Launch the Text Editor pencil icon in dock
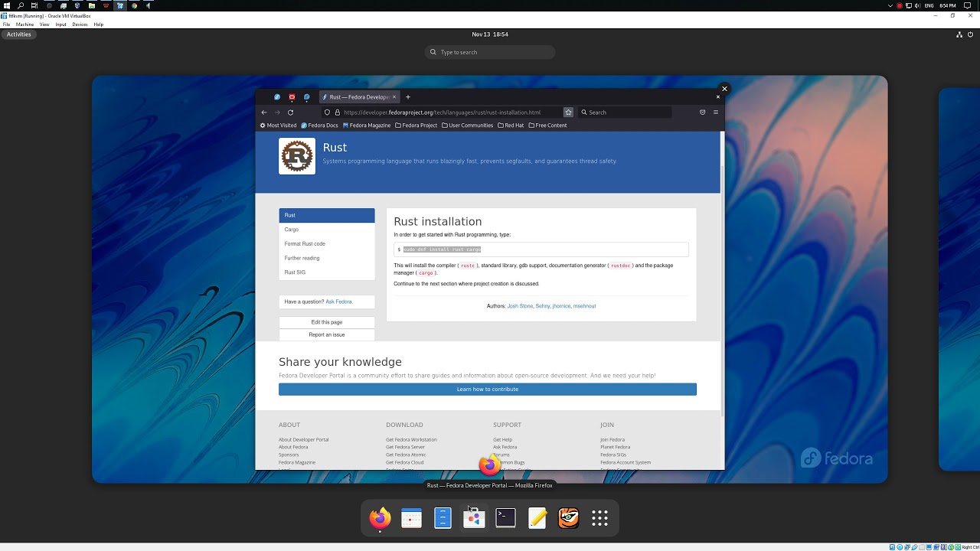The height and width of the screenshot is (551, 980). point(537,518)
